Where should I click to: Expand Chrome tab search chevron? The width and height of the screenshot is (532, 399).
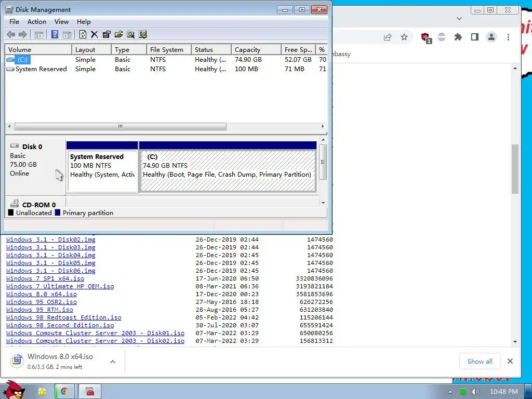coord(459,19)
